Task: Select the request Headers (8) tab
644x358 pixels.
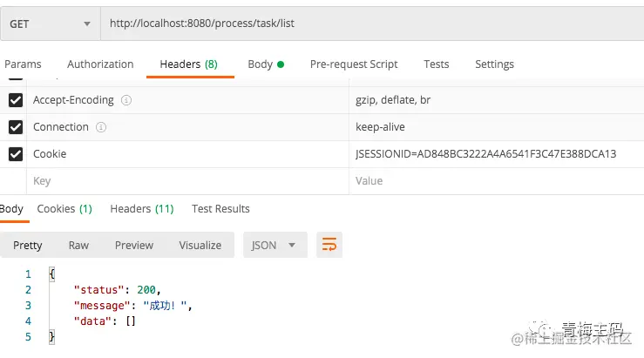Action: [x=189, y=64]
